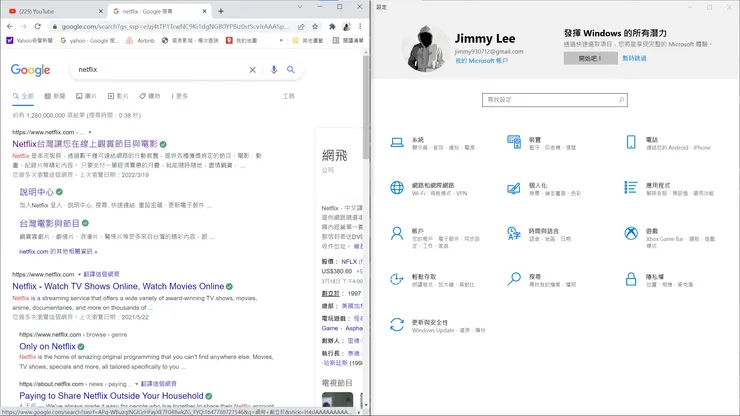Open the Chrome profile avatar
The width and height of the screenshot is (740, 416).
[x=346, y=26]
